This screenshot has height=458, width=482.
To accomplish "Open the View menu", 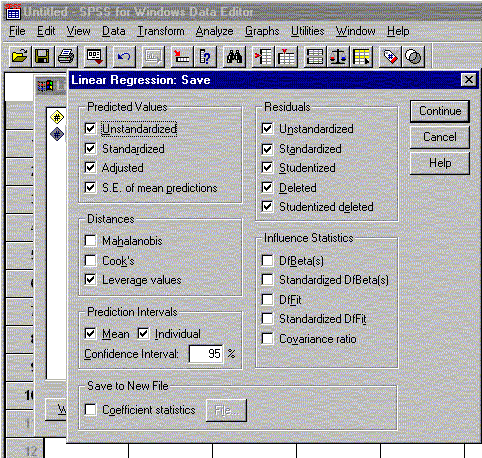I will [78, 31].
